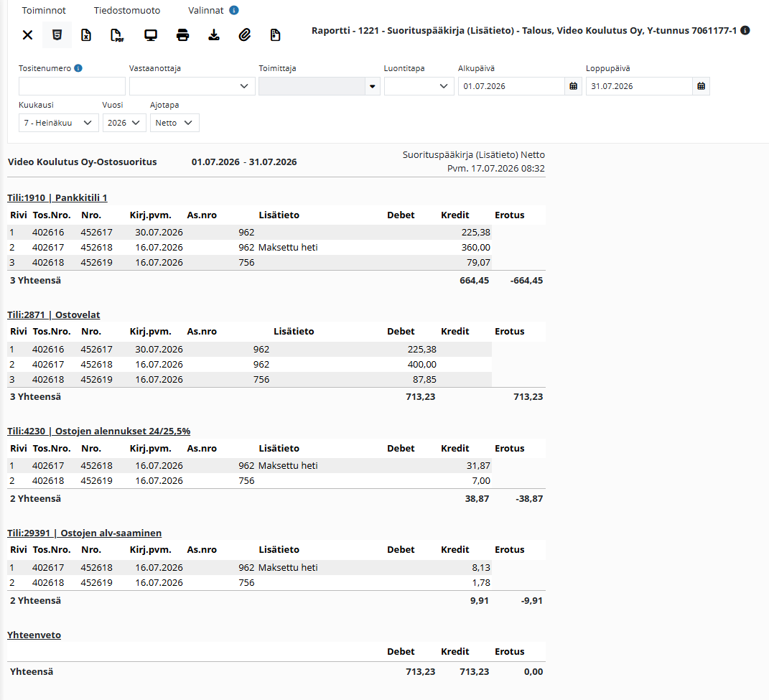Select the PDF file format icon
The height and width of the screenshot is (700, 769).
tap(117, 35)
